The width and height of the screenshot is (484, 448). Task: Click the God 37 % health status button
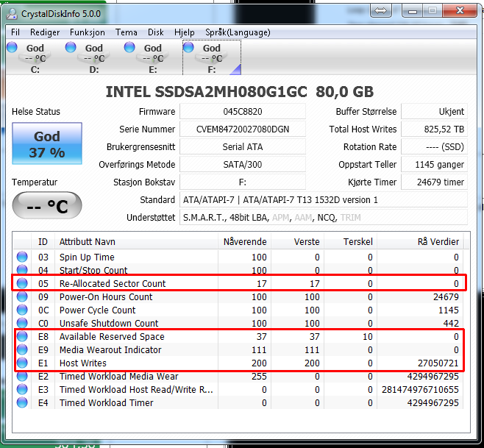pyautogui.click(x=47, y=143)
